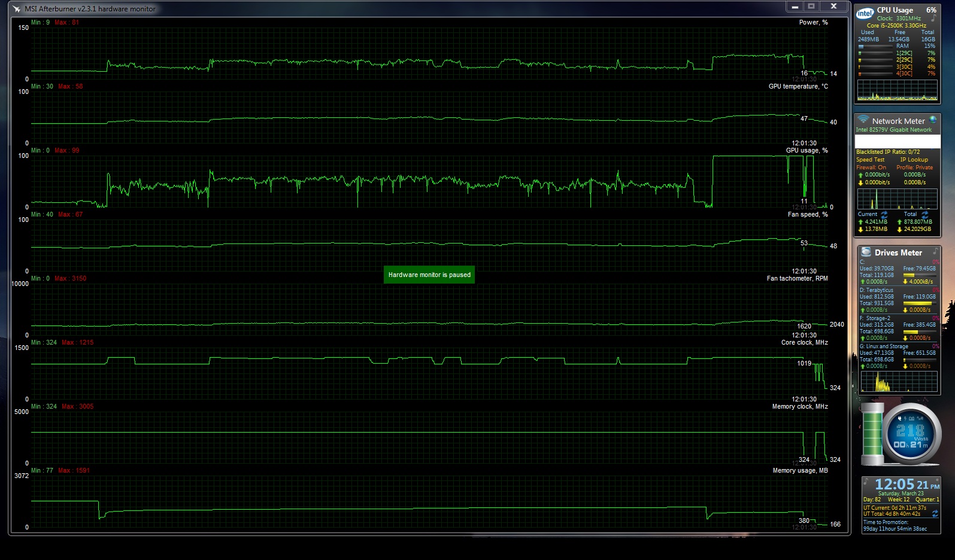955x560 pixels.
Task: Close the MSI Afterburner hardware monitor
Action: coord(833,7)
